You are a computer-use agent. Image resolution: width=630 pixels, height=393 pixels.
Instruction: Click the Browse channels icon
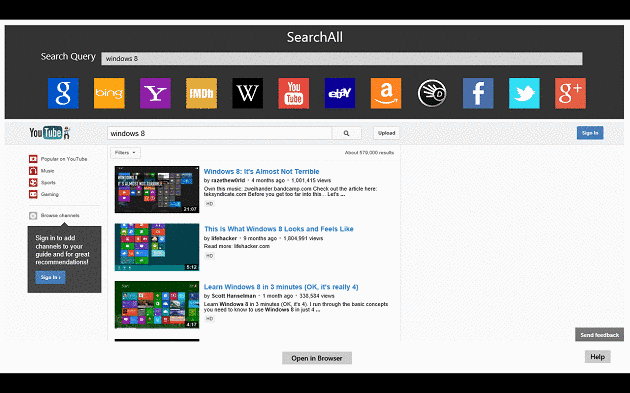coord(33,216)
